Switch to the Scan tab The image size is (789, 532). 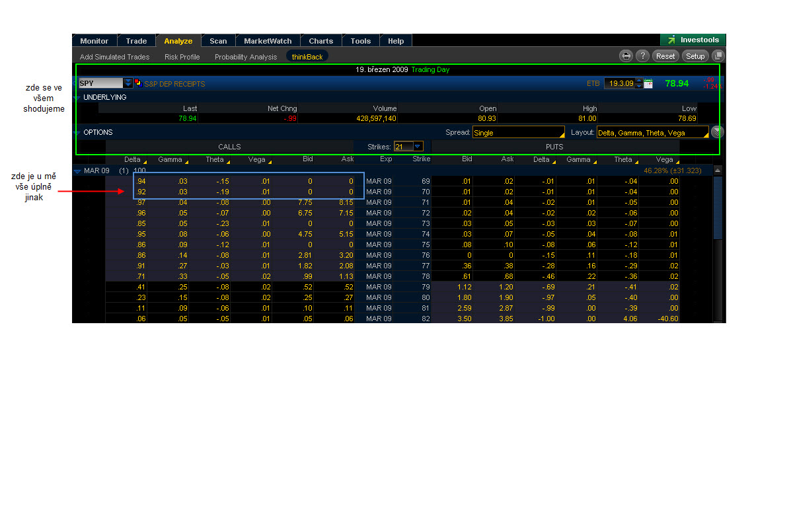[218, 41]
